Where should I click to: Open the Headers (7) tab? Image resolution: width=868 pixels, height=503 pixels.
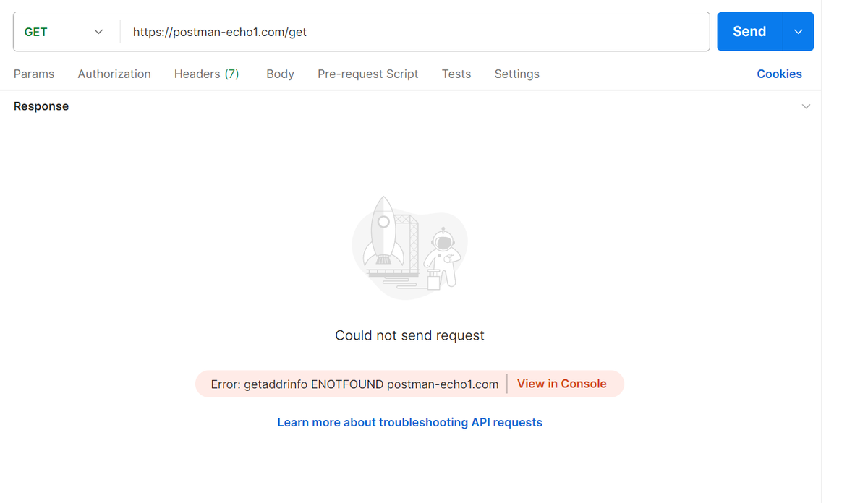coord(206,73)
